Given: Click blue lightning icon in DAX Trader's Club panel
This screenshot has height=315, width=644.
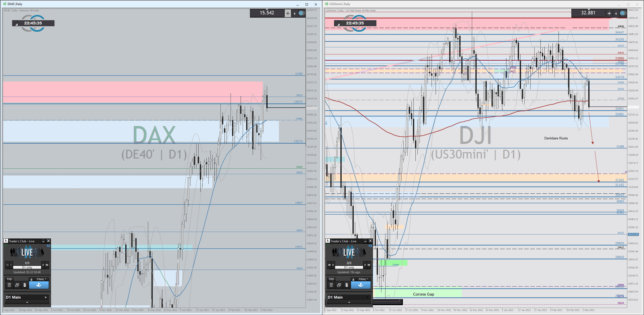Looking at the screenshot, I should pos(49,246).
